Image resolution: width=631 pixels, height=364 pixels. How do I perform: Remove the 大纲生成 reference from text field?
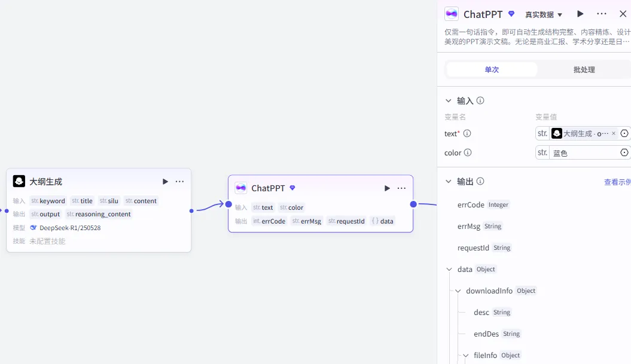pos(613,133)
